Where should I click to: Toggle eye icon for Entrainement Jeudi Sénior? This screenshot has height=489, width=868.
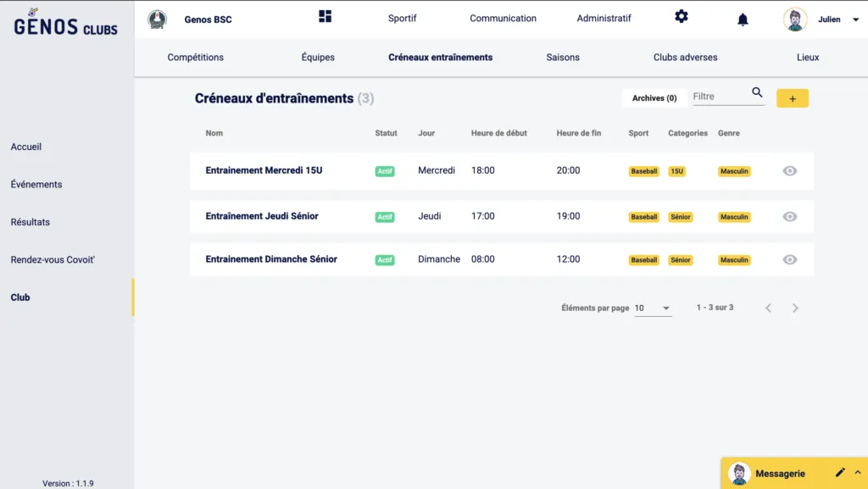point(789,217)
